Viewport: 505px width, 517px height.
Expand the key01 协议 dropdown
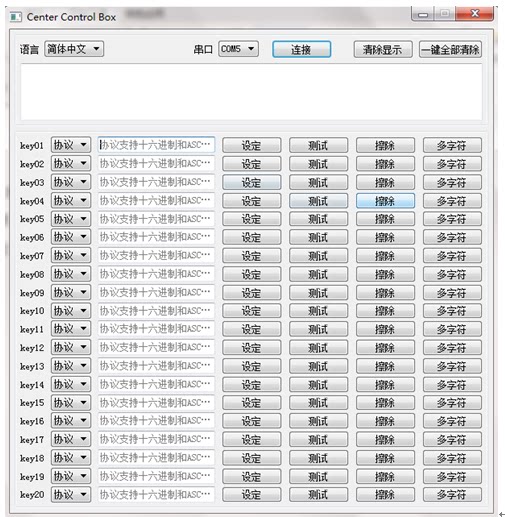[x=71, y=145]
